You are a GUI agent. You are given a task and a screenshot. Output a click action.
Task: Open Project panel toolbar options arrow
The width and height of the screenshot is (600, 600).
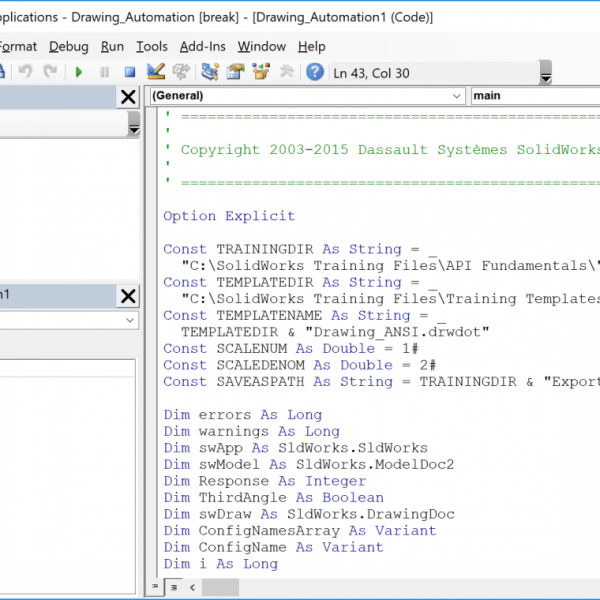(134, 124)
